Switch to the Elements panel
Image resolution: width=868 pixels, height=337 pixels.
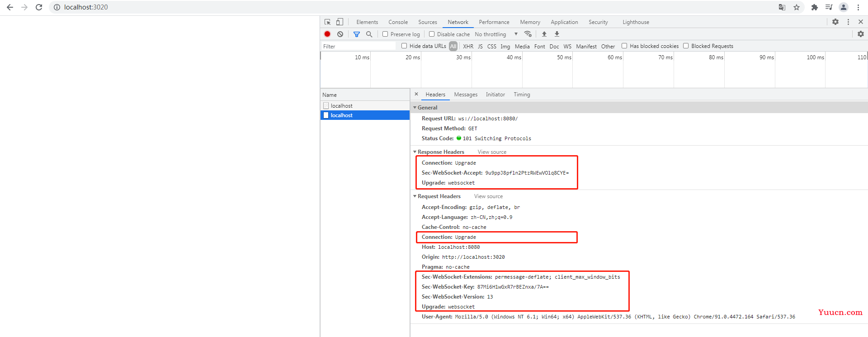pyautogui.click(x=367, y=22)
